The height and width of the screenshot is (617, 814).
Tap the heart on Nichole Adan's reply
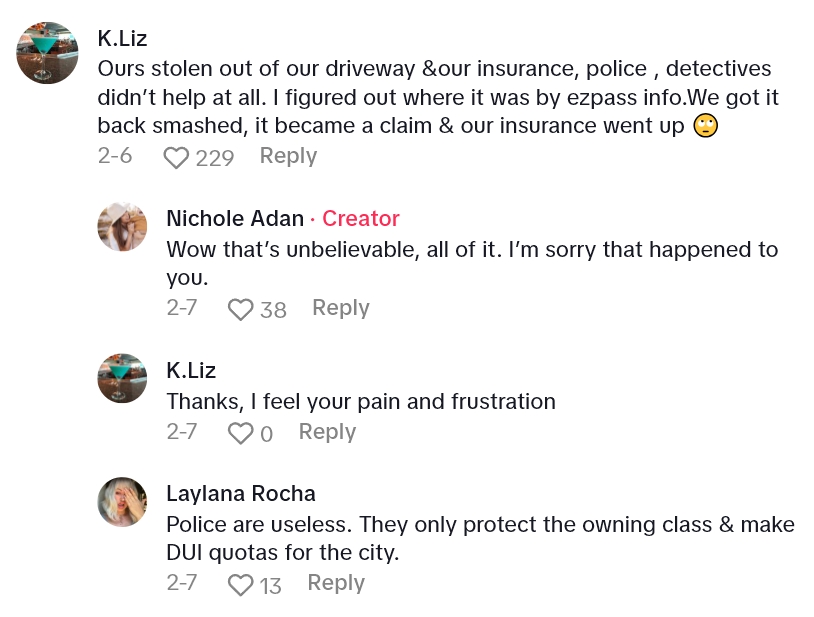(x=240, y=310)
